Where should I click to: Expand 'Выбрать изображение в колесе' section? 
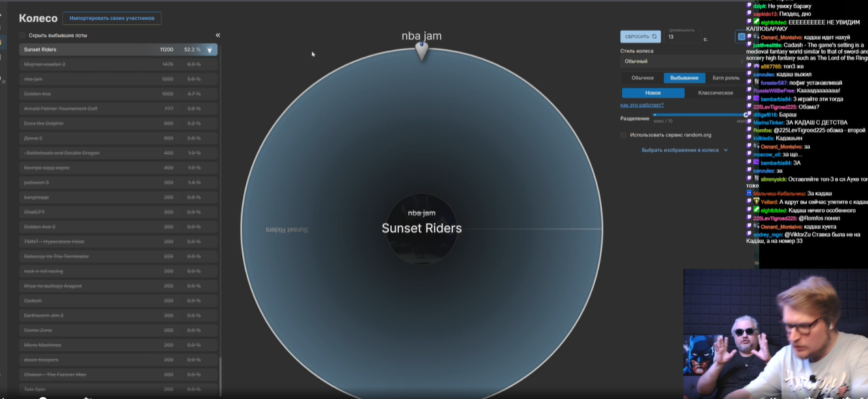point(684,150)
